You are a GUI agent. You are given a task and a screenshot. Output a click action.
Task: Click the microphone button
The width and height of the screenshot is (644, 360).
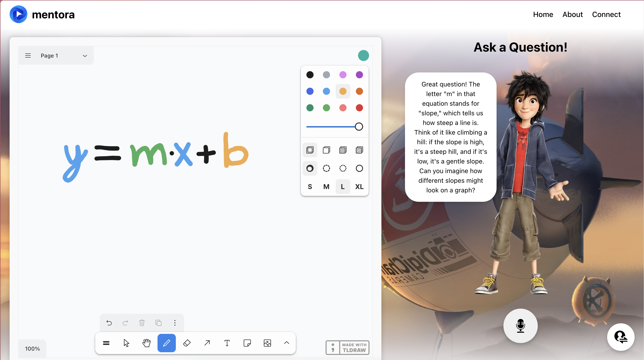click(x=520, y=325)
